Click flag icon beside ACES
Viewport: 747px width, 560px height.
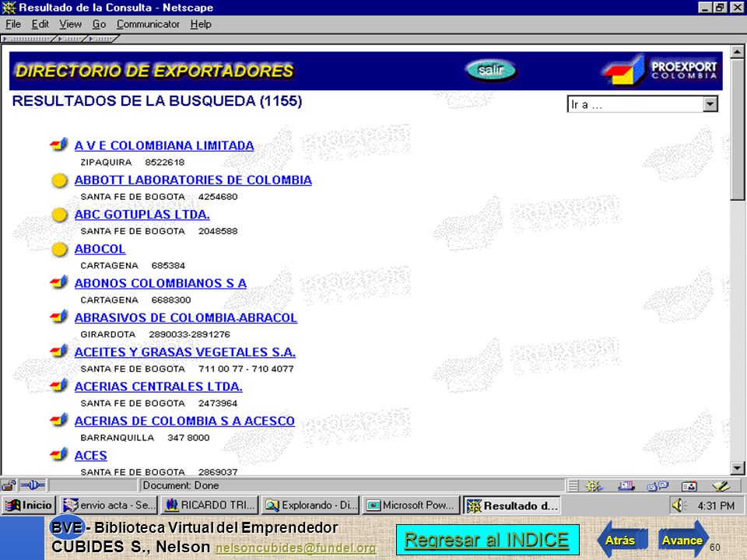(58, 455)
